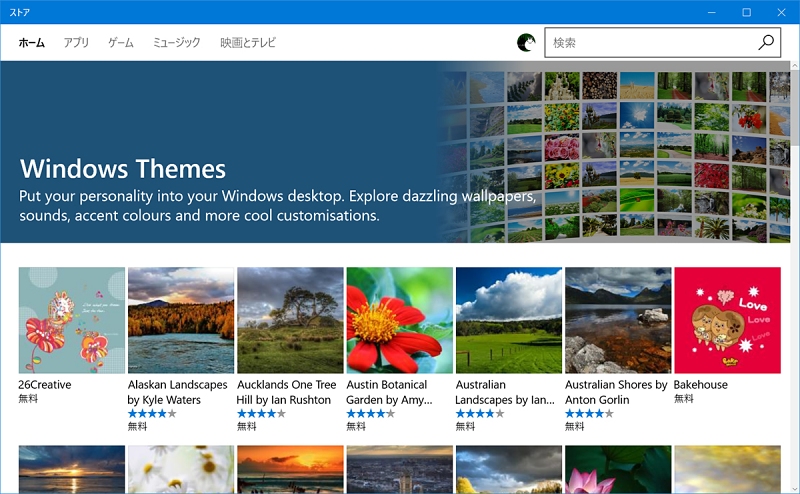Screen dimensions: 800x494
Task: Click the search magnifier icon
Action: (x=765, y=42)
